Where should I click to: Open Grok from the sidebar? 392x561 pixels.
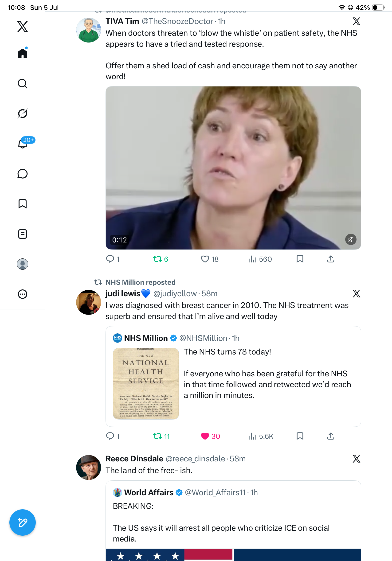pos(23,114)
